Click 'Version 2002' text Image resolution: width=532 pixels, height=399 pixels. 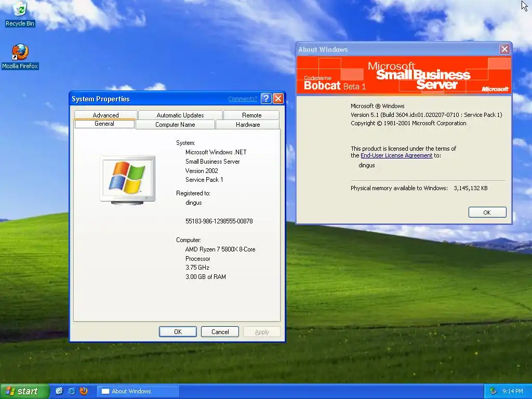tap(202, 170)
